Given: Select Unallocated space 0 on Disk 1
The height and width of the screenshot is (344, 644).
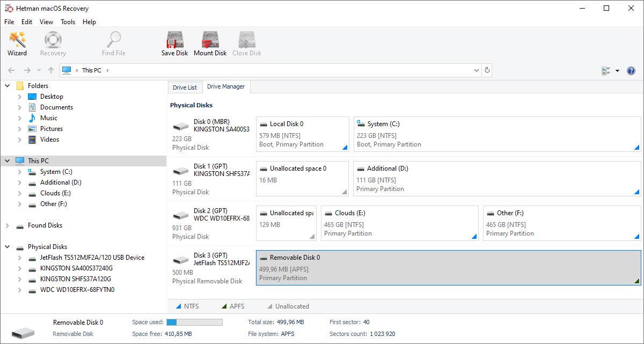Looking at the screenshot, I should 303,179.
